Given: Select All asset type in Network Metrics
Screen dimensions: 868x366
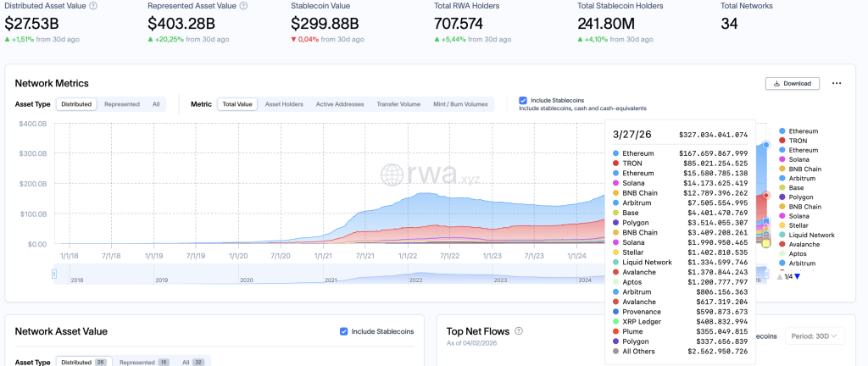Looking at the screenshot, I should coord(156,104).
